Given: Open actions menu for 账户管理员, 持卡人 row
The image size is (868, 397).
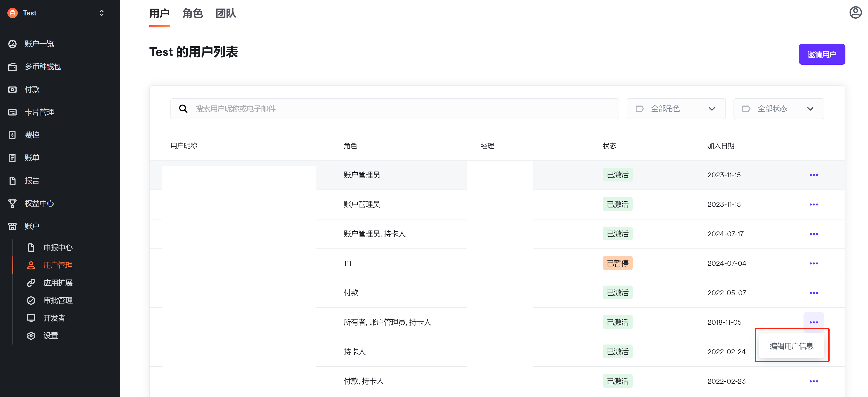Looking at the screenshot, I should [813, 234].
